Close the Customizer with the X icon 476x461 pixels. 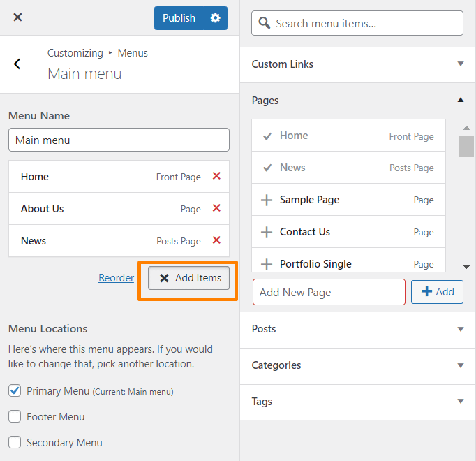tap(17, 17)
